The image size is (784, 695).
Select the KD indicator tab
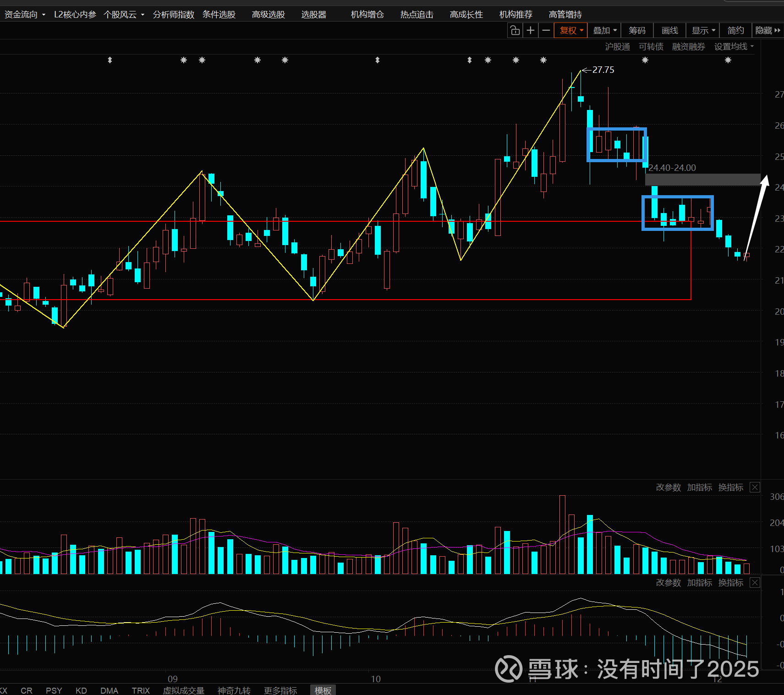(81, 690)
